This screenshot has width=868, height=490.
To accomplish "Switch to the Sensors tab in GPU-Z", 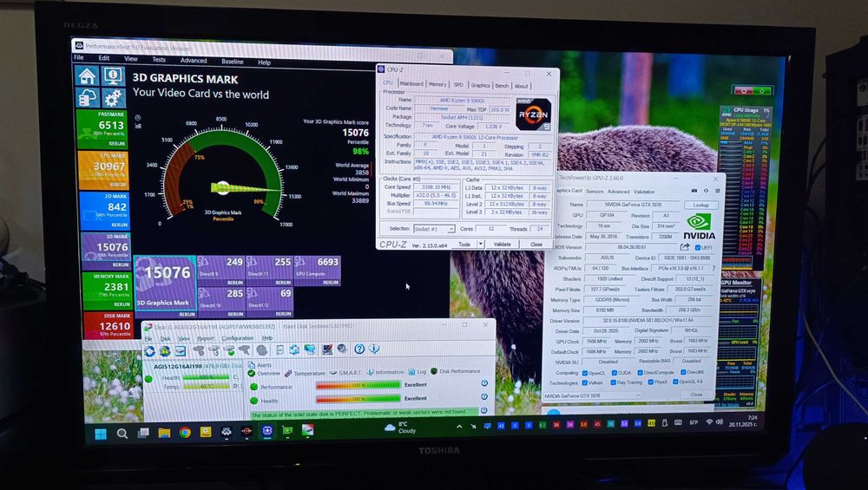I will point(595,192).
